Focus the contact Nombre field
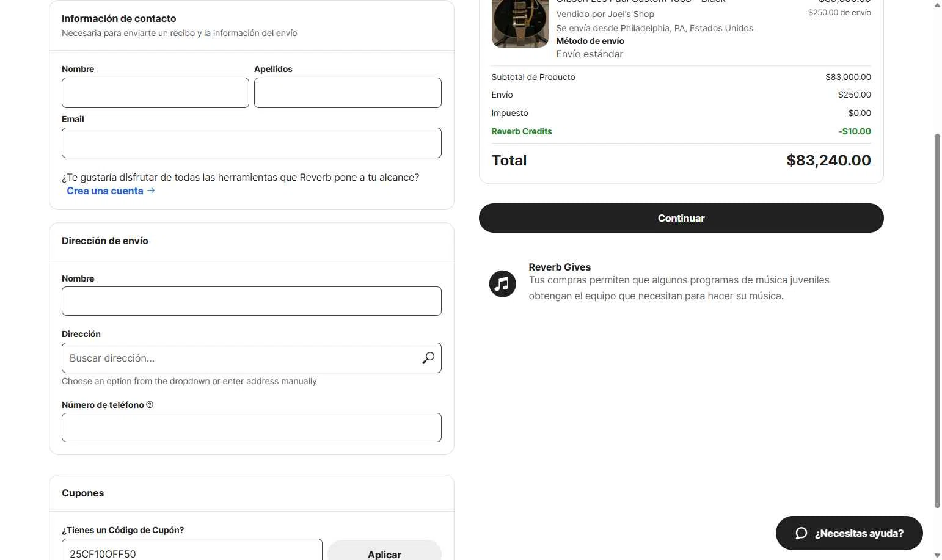 click(x=155, y=93)
